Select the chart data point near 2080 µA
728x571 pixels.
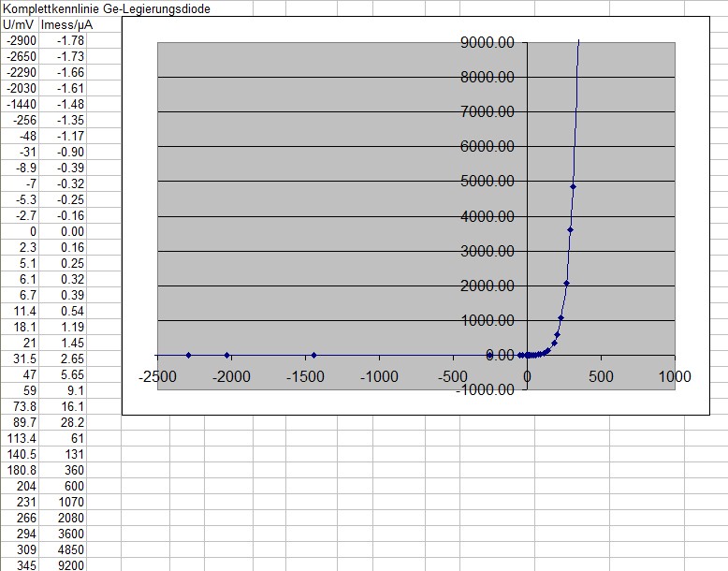(x=566, y=283)
